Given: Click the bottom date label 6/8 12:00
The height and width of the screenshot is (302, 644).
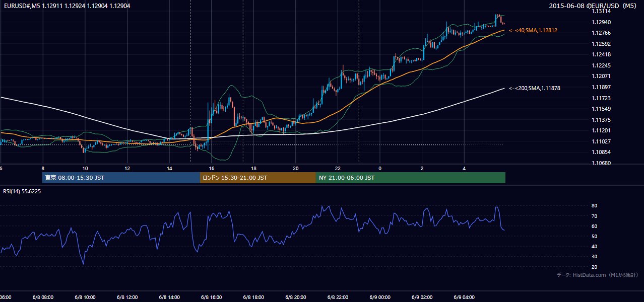Looking at the screenshot, I should coord(127,297).
